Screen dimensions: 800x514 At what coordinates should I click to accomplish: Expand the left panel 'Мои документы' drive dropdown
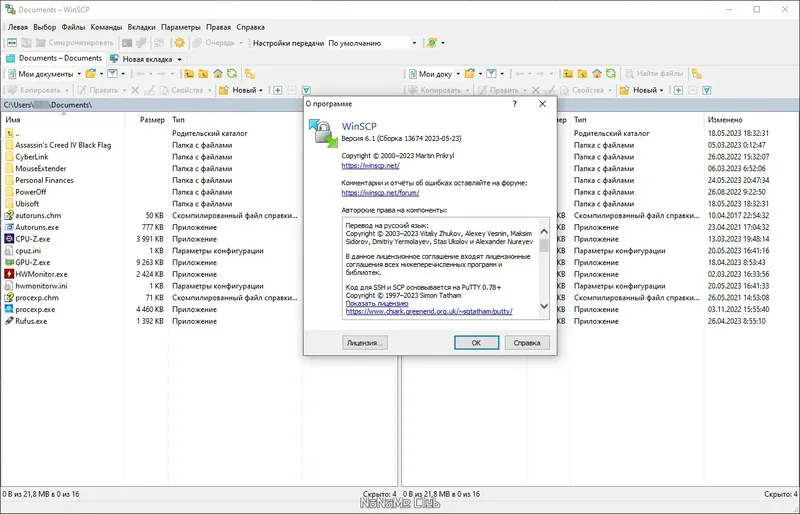(79, 74)
